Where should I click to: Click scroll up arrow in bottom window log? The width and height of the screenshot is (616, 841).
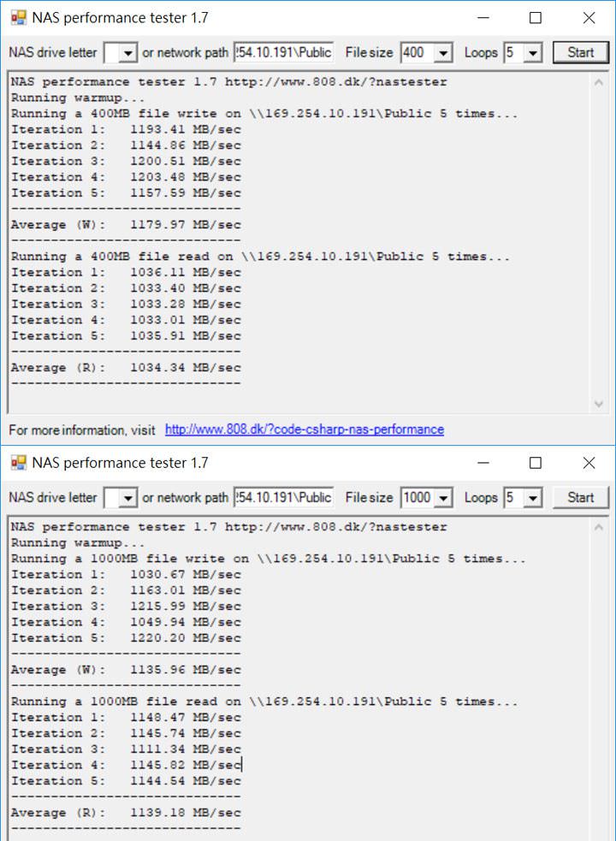click(599, 527)
